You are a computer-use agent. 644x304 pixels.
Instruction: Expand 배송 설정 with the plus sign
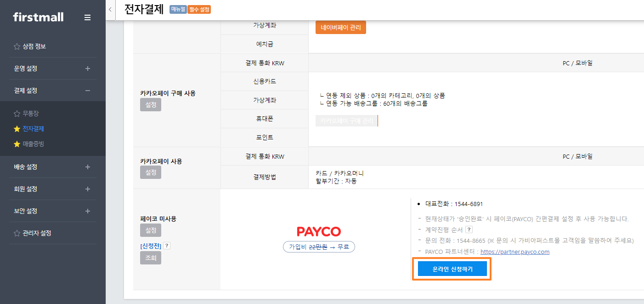click(x=88, y=167)
